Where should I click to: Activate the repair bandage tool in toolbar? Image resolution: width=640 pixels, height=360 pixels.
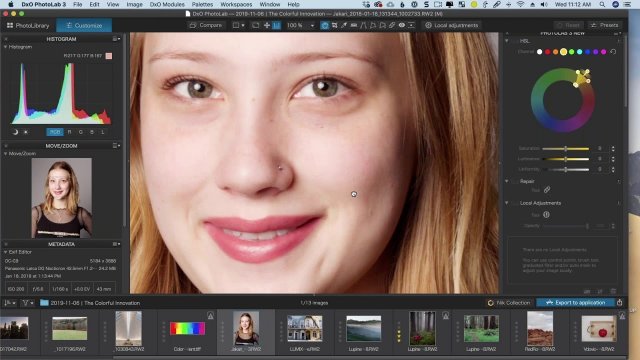point(392,25)
